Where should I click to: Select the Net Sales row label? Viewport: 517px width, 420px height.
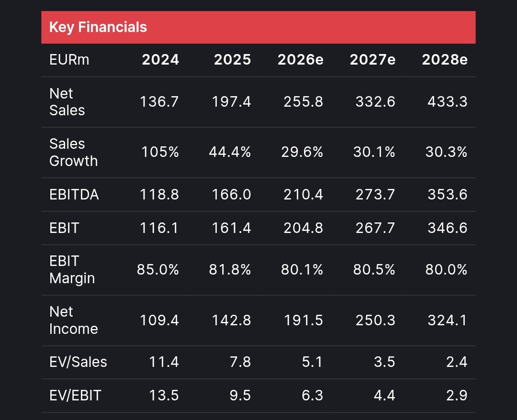click(67, 102)
